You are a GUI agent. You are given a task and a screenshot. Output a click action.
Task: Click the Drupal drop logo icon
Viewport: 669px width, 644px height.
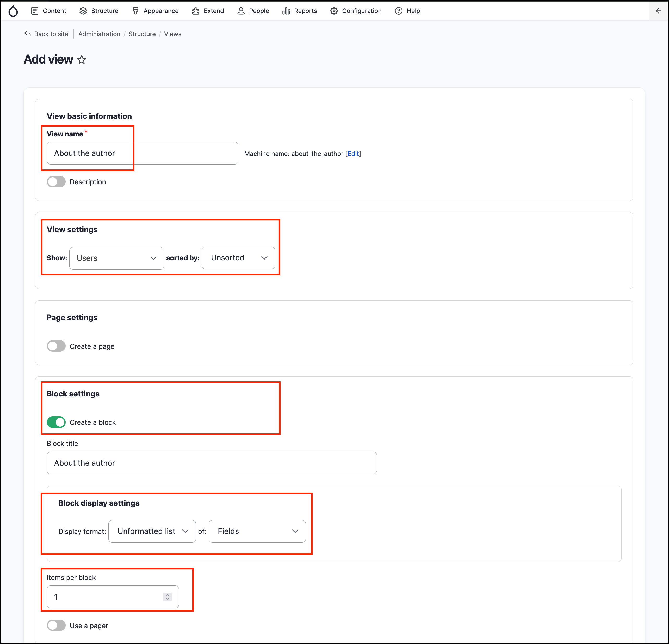[x=13, y=11]
